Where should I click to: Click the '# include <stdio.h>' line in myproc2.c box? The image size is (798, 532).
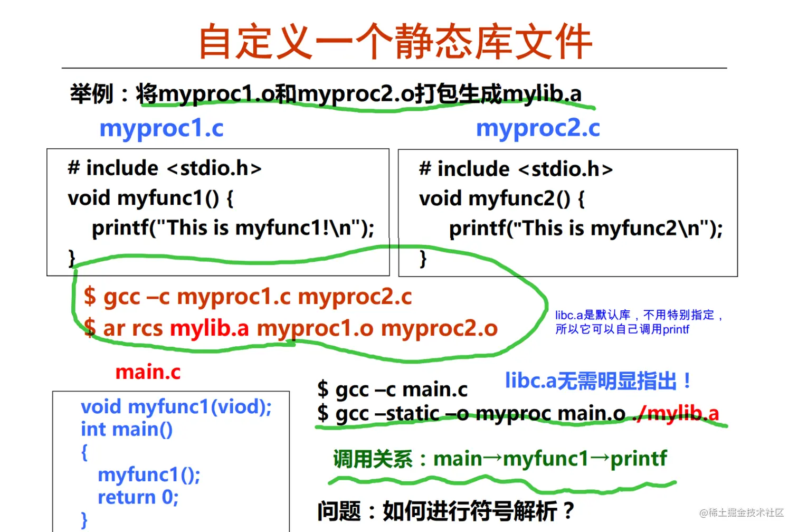516,169
